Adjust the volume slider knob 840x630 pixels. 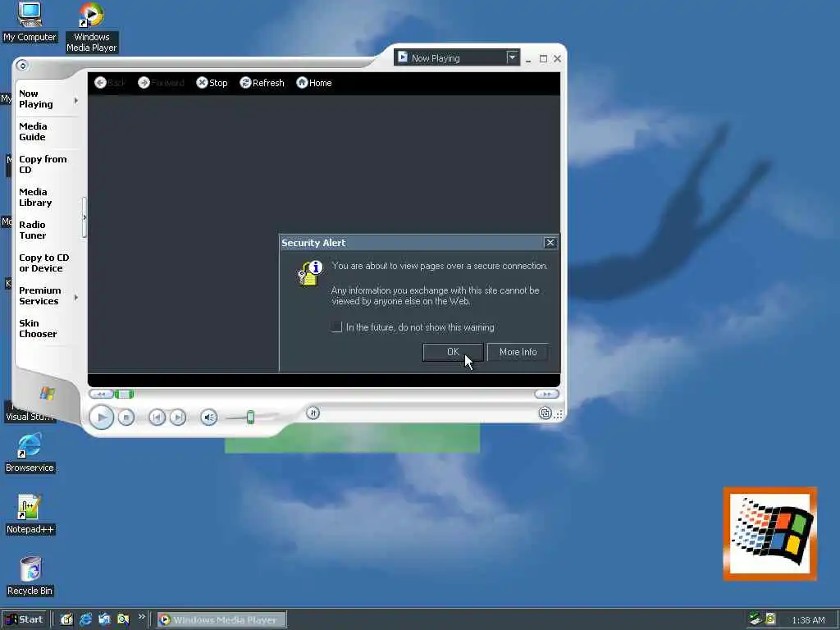click(x=250, y=417)
